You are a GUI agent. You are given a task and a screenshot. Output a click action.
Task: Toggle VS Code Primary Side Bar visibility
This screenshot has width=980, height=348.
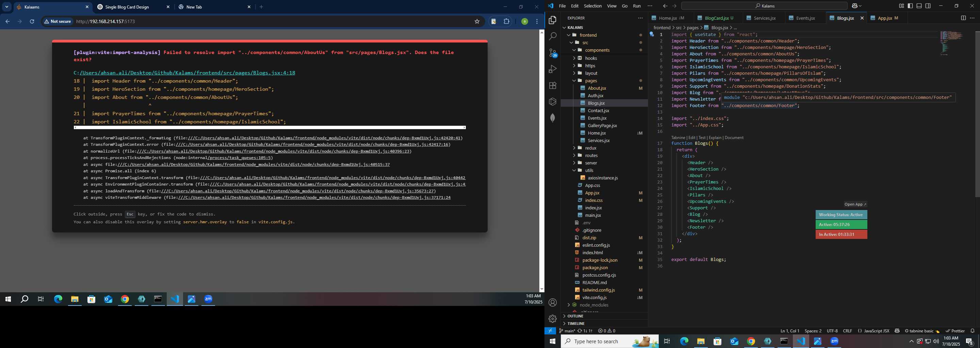click(x=910, y=6)
